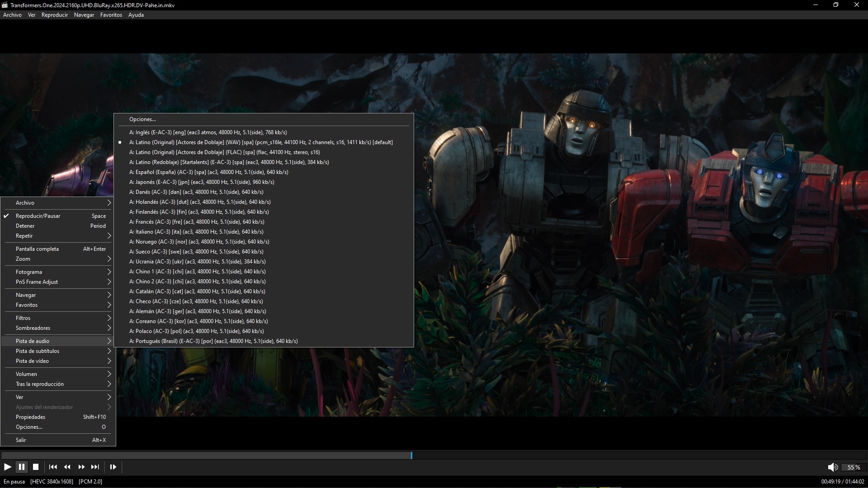Expand the Sombreadores submenu
868x488 pixels.
[58, 328]
